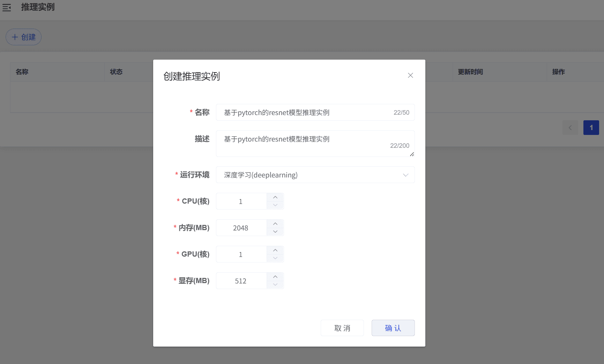Increase CPU(核) value with up arrow
Viewport: 604px width, 364px height.
[x=275, y=197]
